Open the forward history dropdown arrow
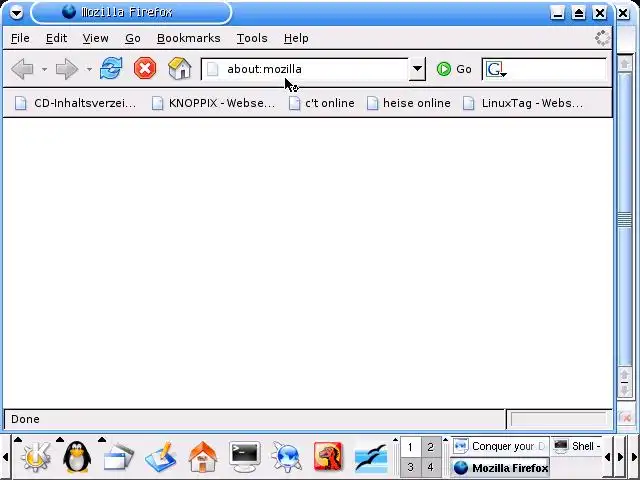This screenshot has width=640, height=480. (89, 69)
